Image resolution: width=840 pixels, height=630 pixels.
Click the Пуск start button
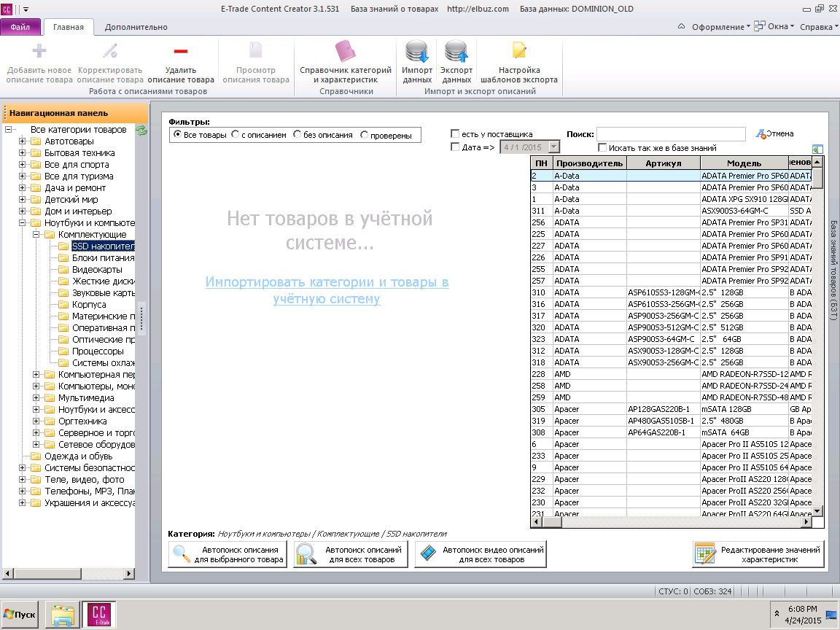pos(20,615)
